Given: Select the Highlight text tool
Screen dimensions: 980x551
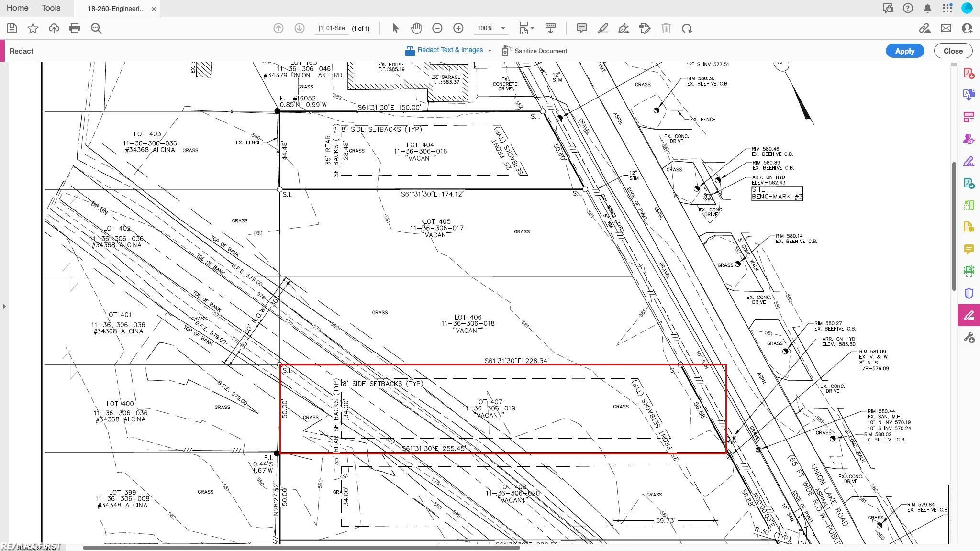Looking at the screenshot, I should (x=602, y=28).
